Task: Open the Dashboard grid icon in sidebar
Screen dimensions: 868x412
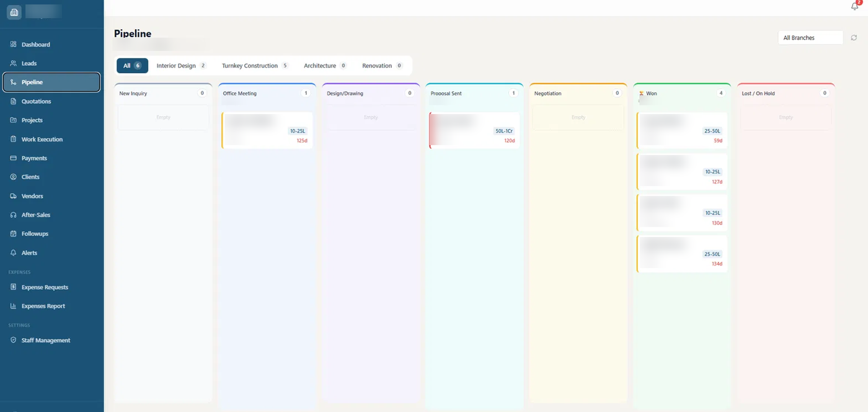Action: click(14, 45)
